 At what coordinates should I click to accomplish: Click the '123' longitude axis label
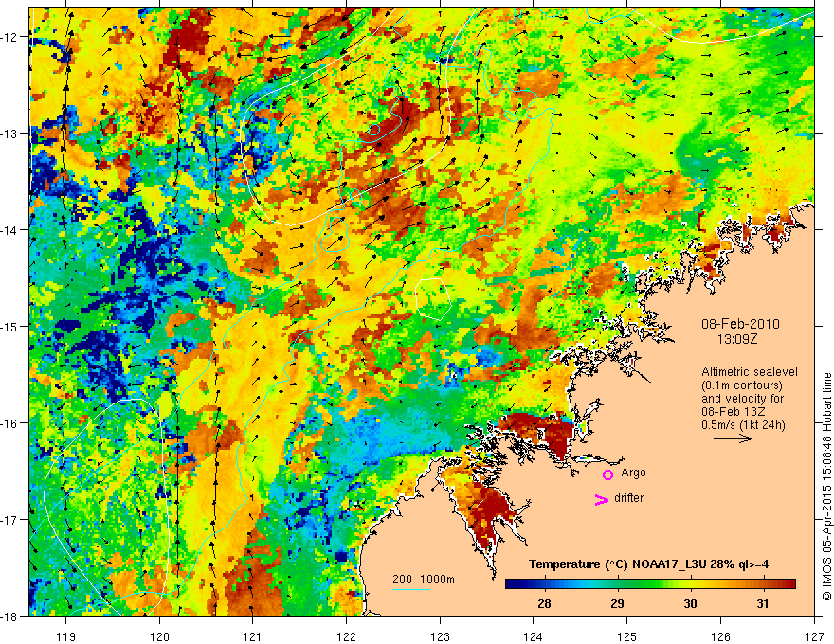point(440,636)
